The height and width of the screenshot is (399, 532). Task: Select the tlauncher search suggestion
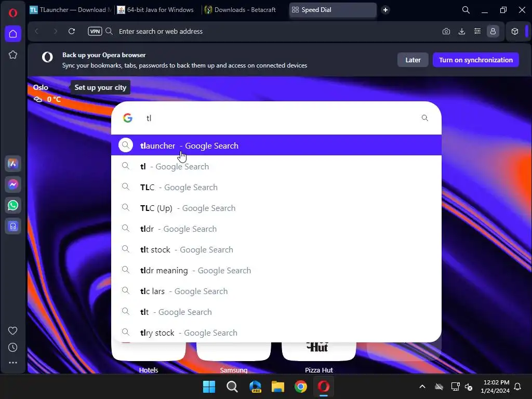276,145
